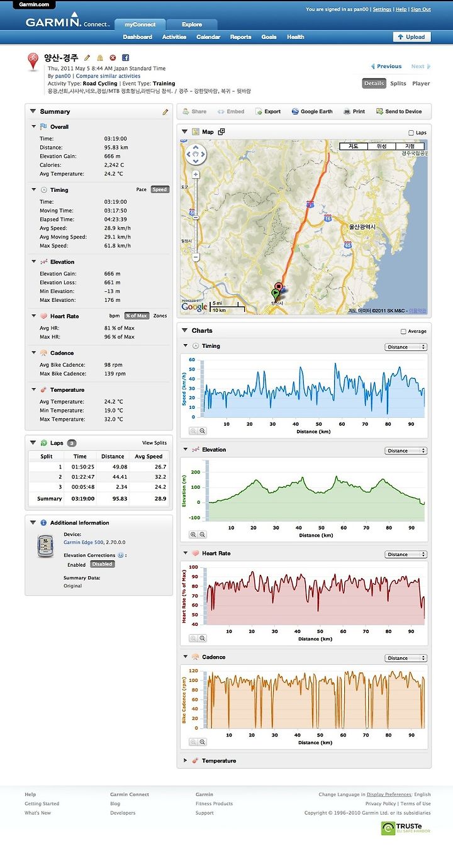The image size is (453, 868).
Task: Show heart rate Zones
Action: 160,316
